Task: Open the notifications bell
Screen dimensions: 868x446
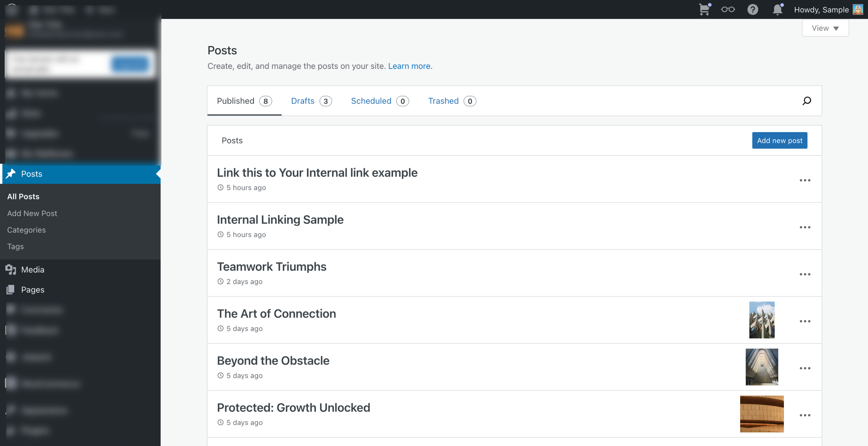Action: click(777, 10)
